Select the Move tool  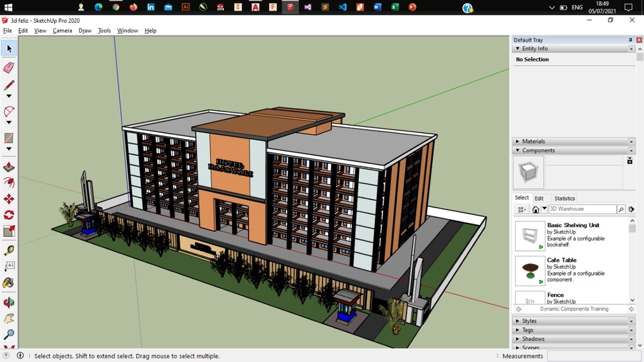click(x=9, y=199)
